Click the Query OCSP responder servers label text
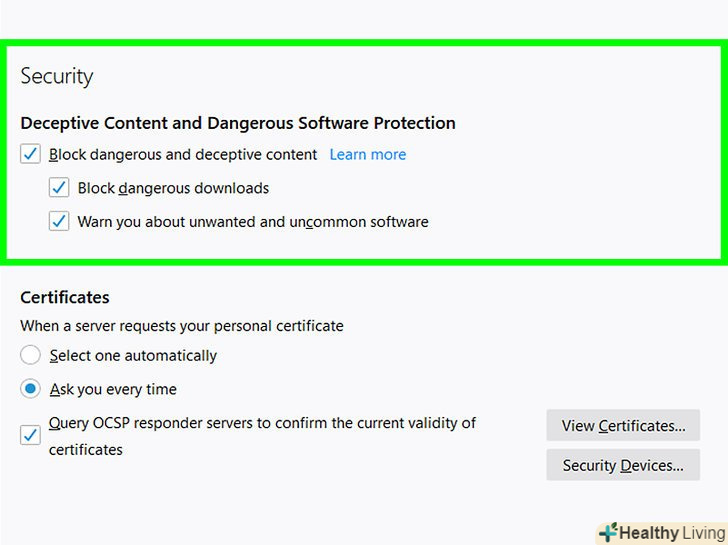Image resolution: width=728 pixels, height=545 pixels. click(262, 423)
